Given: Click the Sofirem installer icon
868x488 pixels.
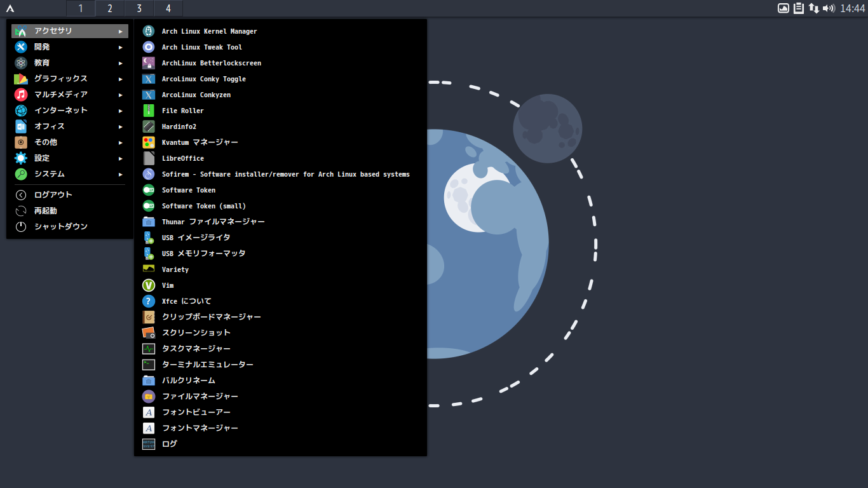Looking at the screenshot, I should pyautogui.click(x=149, y=174).
